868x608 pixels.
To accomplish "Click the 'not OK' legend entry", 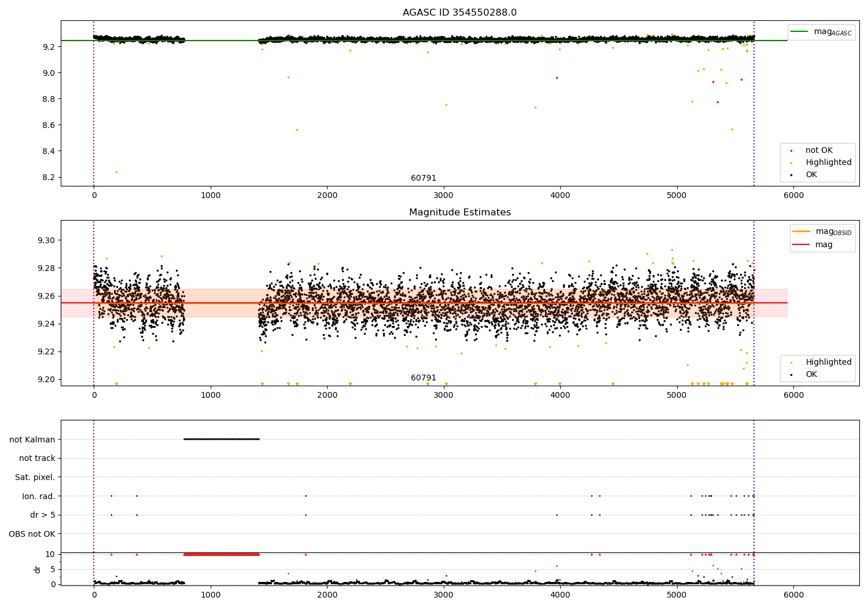I will point(812,151).
